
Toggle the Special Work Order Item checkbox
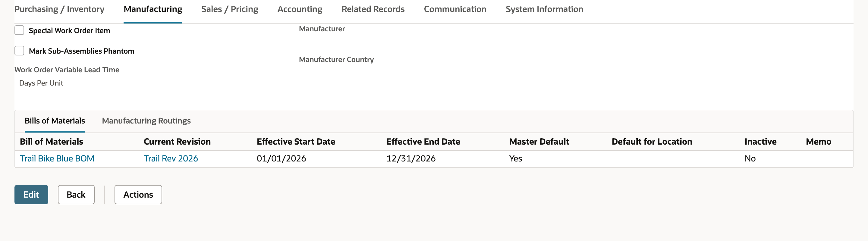19,30
